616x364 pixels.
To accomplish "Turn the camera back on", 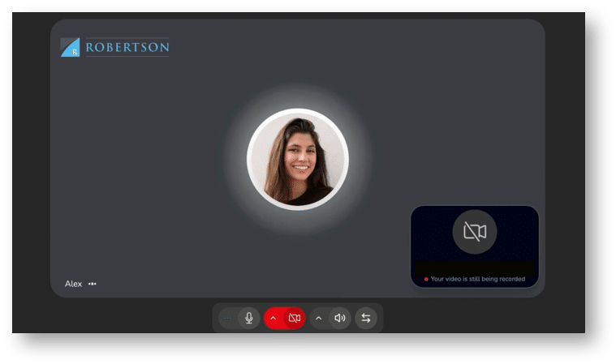I will click(295, 318).
